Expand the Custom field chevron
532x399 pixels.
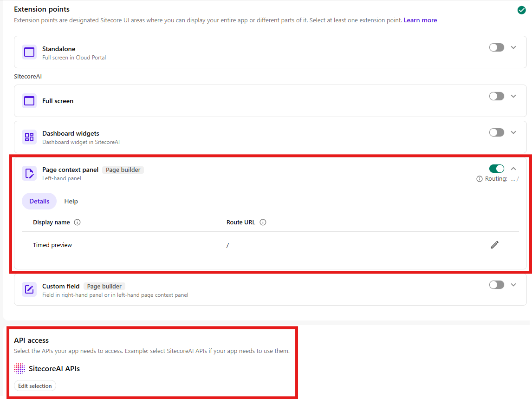pos(514,285)
